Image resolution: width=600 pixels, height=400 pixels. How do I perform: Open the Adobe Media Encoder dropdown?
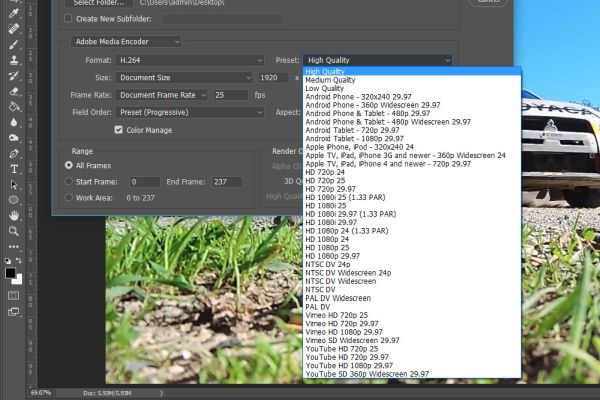[126, 42]
